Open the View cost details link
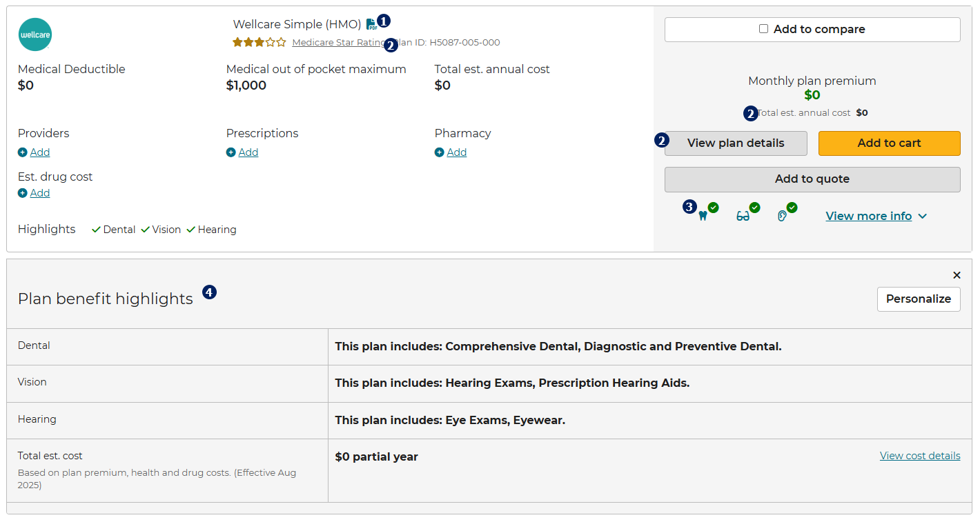 click(x=920, y=456)
